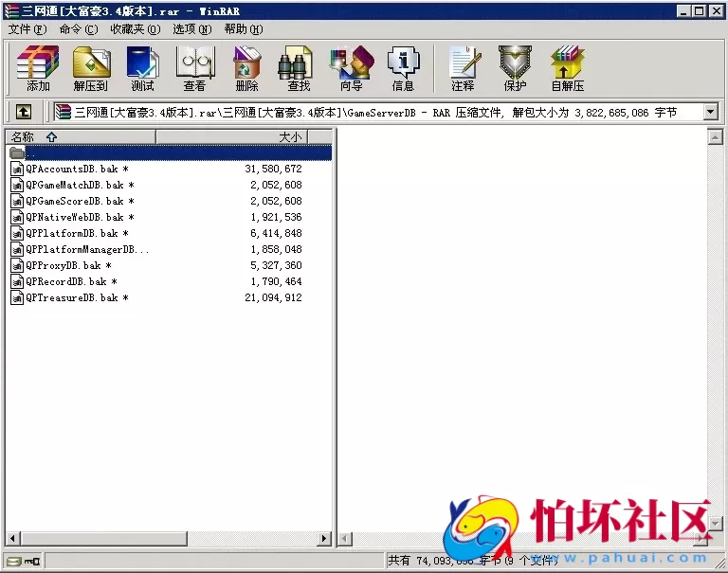Click the archive icon in address bar

(x=63, y=112)
